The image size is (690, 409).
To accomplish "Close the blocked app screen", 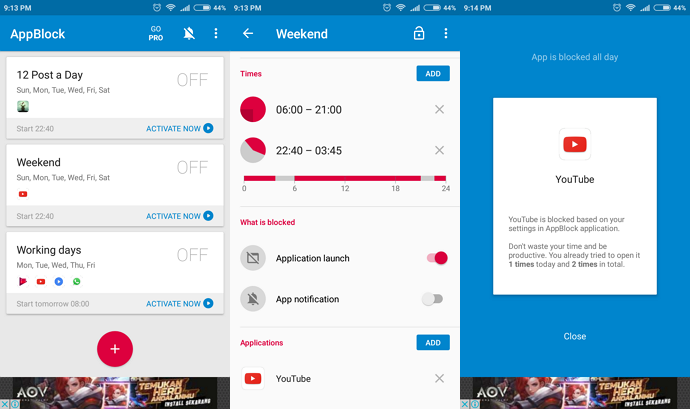I will click(x=575, y=336).
